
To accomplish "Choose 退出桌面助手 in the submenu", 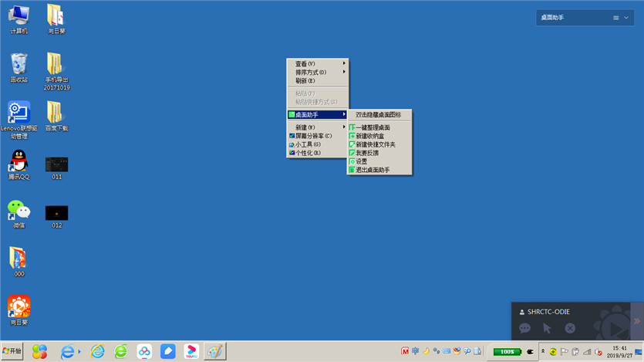I will (373, 170).
